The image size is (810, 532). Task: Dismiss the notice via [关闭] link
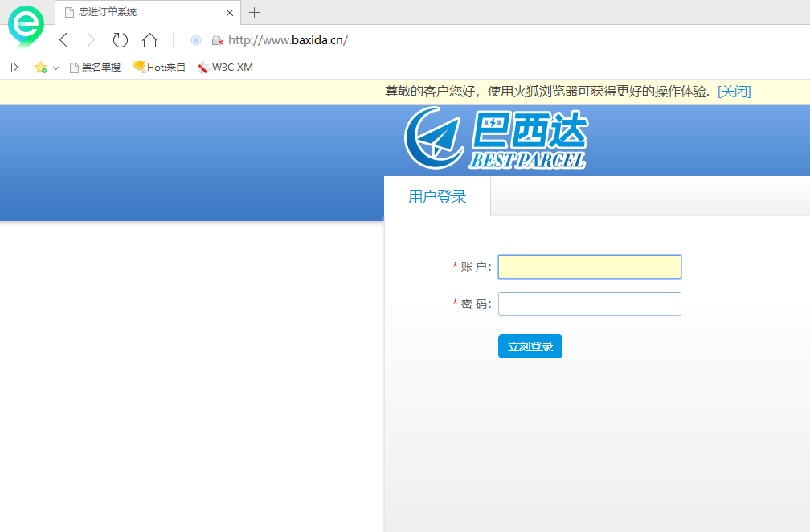tap(734, 92)
